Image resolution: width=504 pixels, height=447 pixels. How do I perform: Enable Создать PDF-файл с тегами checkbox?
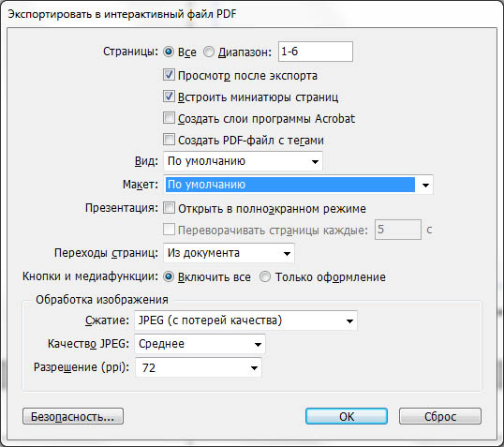[x=169, y=140]
